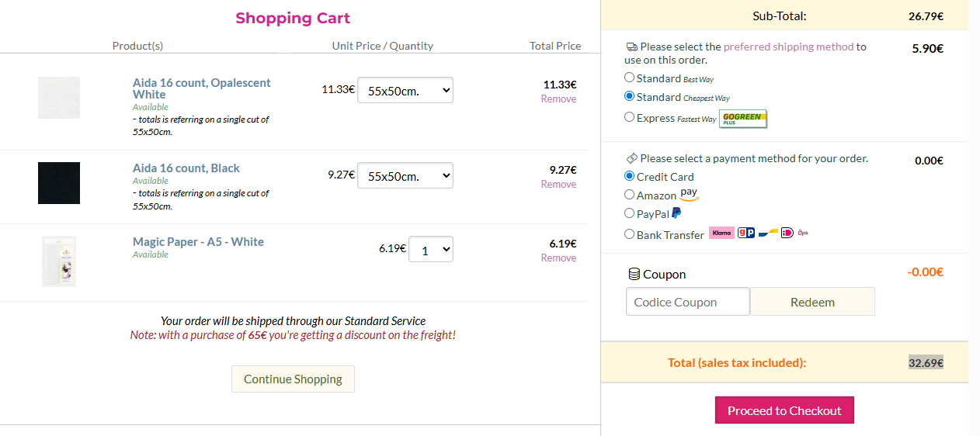Click the iDEAL payment icon
980x436 pixels.
[787, 233]
